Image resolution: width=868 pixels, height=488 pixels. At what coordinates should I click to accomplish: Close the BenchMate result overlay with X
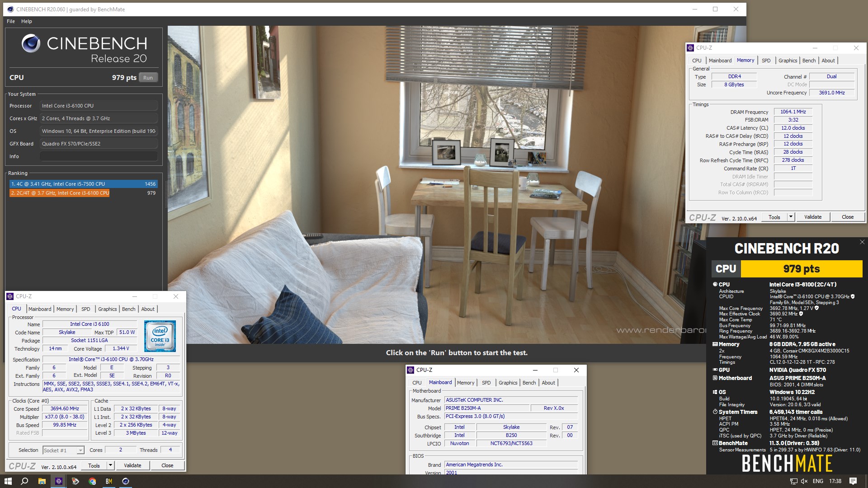click(x=862, y=242)
